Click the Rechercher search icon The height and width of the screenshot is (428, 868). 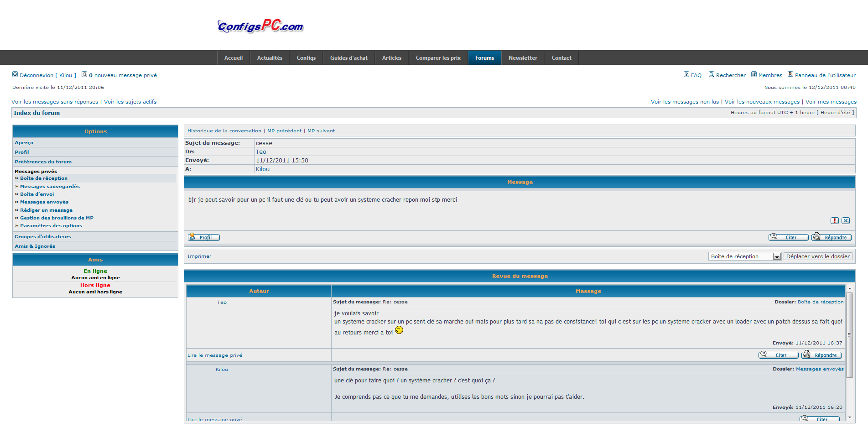(711, 74)
